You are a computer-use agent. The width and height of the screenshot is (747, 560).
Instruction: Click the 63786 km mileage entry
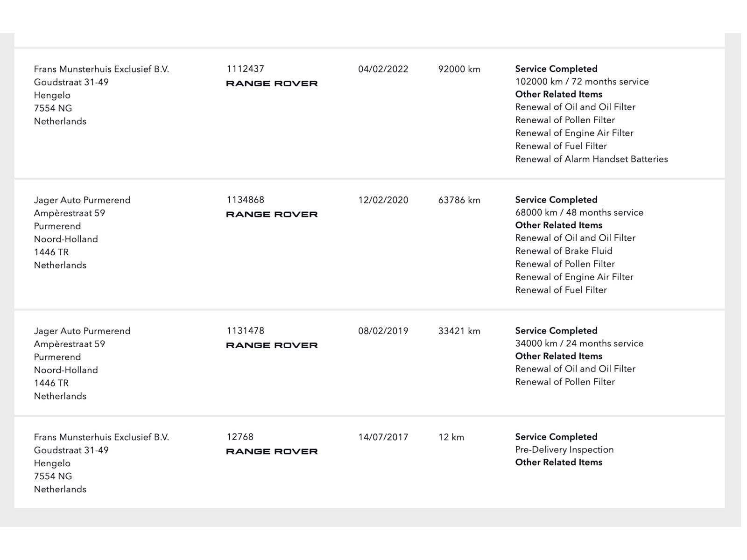(x=459, y=200)
